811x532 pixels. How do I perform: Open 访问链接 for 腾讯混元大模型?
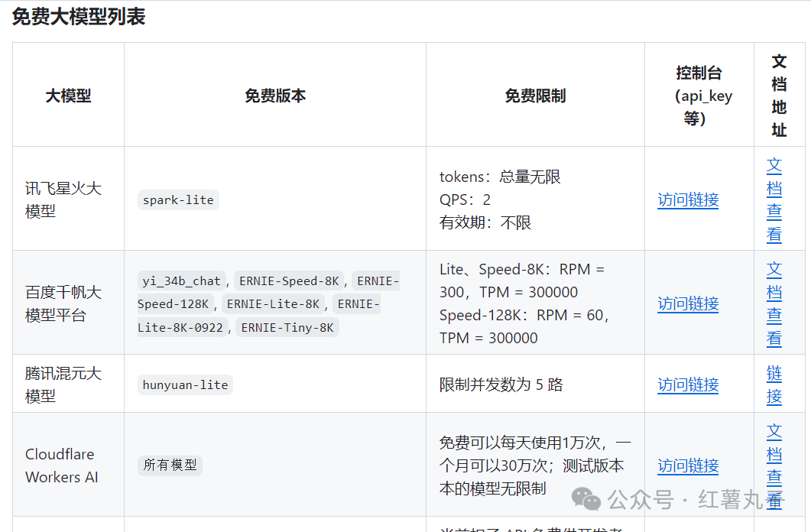[x=688, y=384]
